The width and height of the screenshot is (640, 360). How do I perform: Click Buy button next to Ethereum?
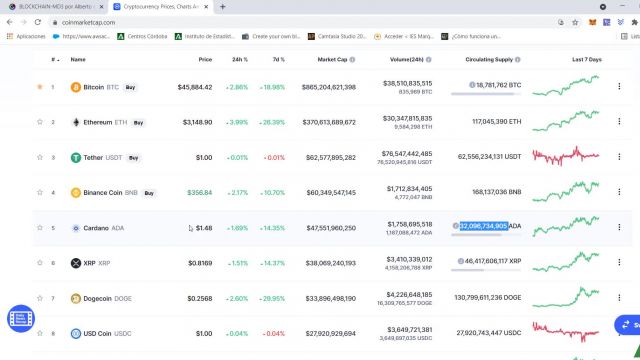[138, 122]
